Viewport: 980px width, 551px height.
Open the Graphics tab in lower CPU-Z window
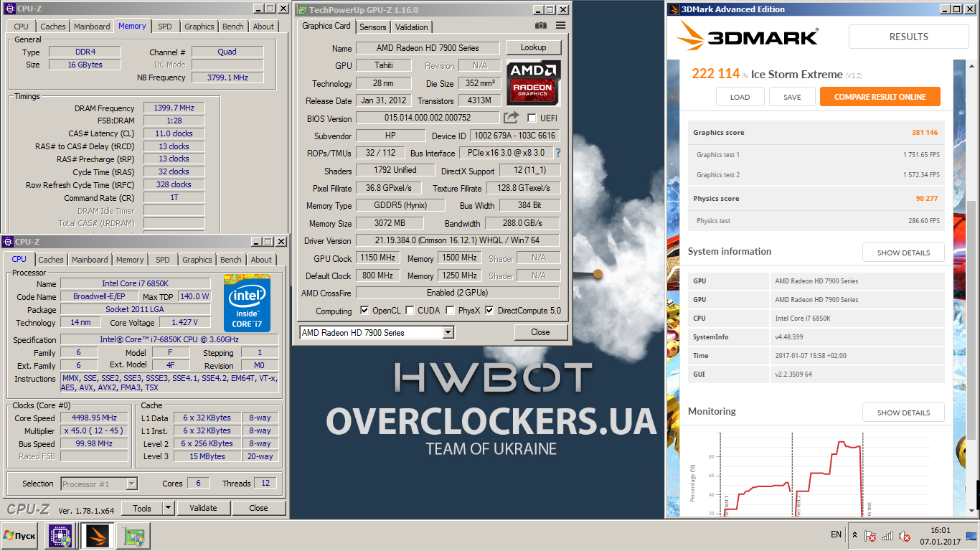click(197, 260)
